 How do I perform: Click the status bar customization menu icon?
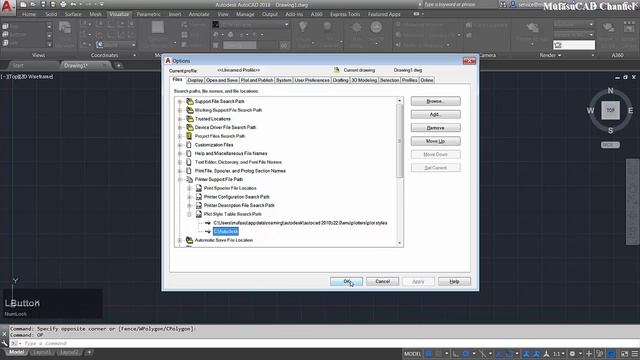[x=635, y=353]
